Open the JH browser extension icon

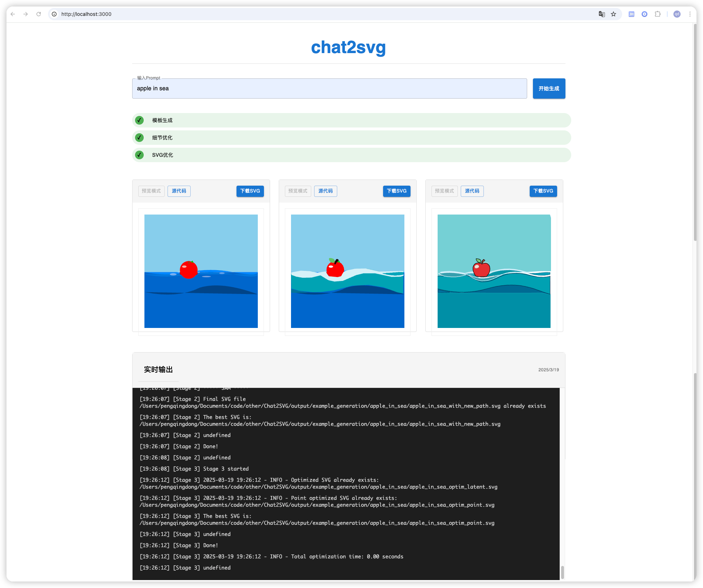[x=632, y=14]
